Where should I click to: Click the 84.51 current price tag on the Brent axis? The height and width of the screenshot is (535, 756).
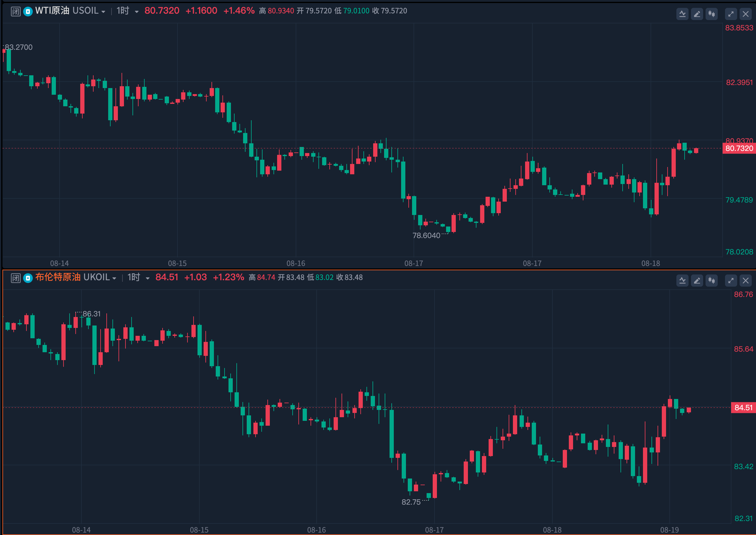pos(743,407)
